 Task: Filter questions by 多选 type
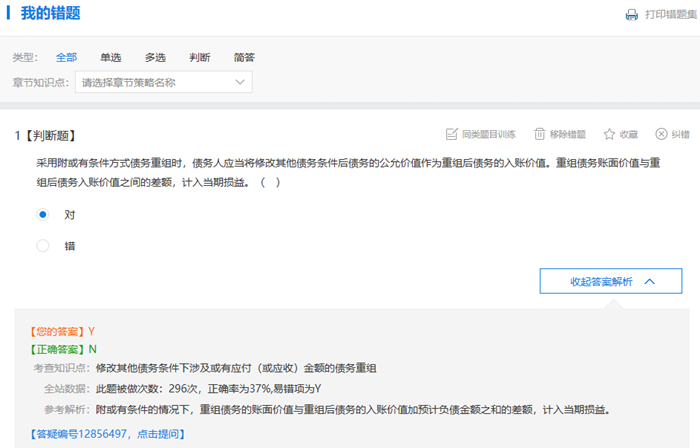(x=155, y=57)
